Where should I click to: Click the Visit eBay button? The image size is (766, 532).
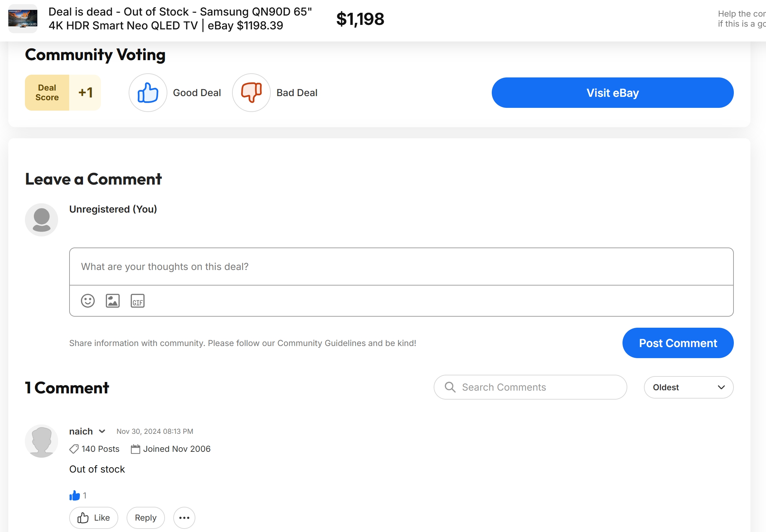612,93
